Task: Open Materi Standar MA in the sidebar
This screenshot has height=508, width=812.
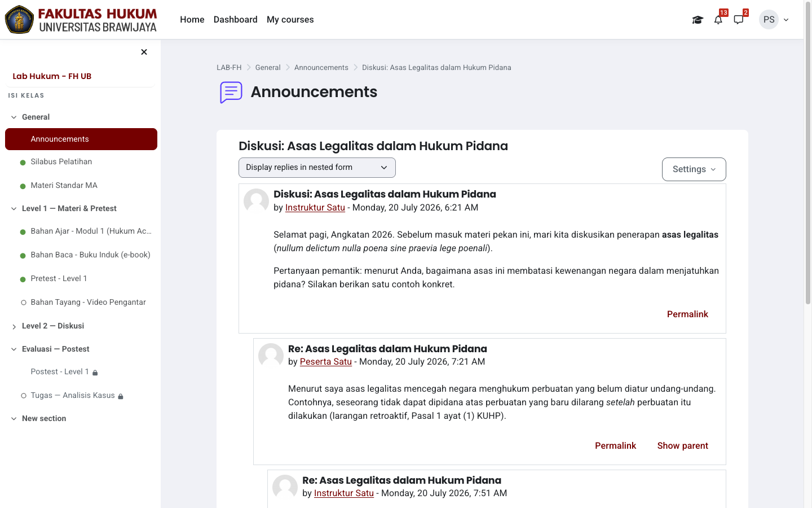Action: tap(64, 185)
